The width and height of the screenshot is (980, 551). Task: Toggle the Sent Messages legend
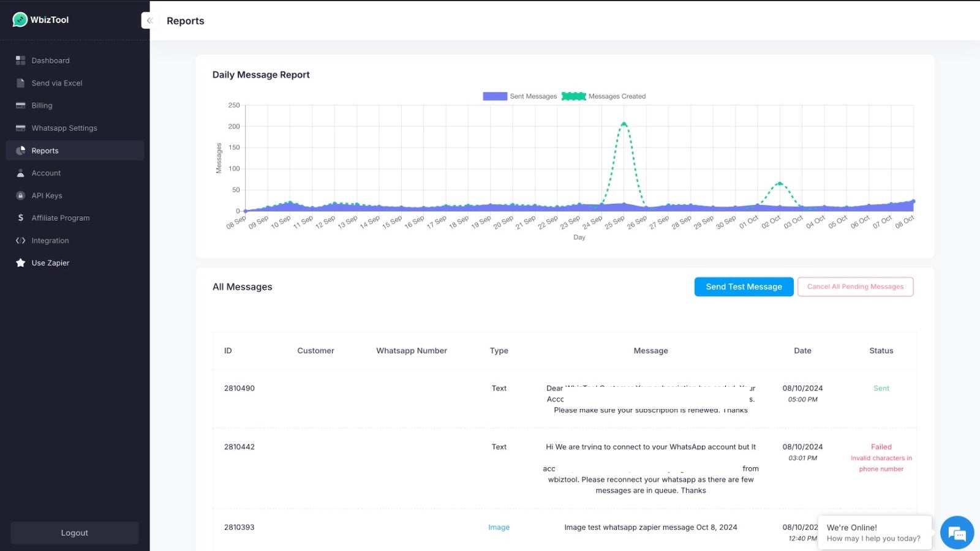pos(519,96)
